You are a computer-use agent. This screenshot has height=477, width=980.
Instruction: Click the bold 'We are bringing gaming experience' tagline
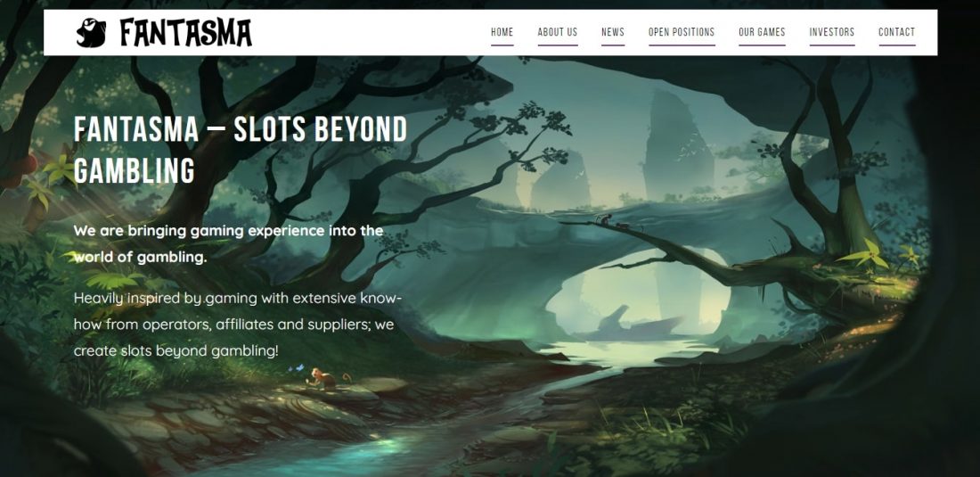[229, 243]
